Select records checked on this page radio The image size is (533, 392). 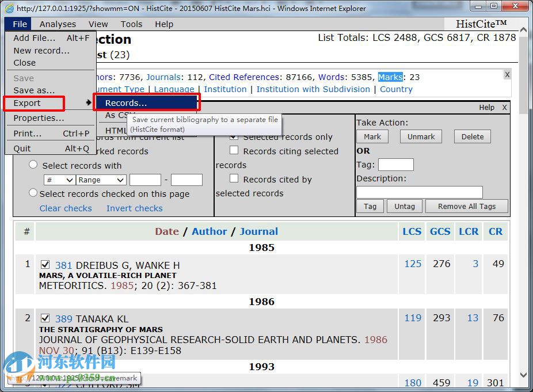(x=33, y=193)
